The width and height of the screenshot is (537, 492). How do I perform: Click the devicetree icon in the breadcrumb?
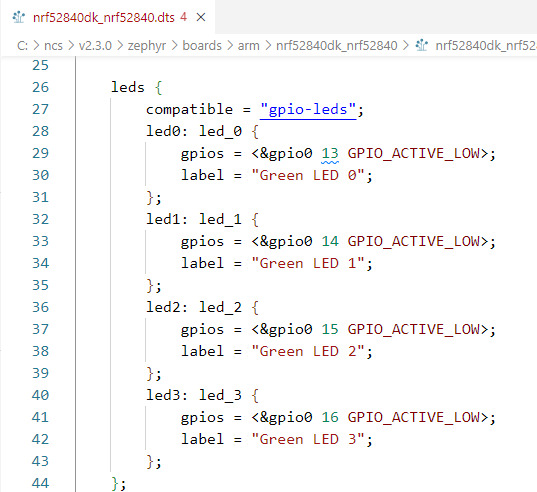[x=422, y=45]
